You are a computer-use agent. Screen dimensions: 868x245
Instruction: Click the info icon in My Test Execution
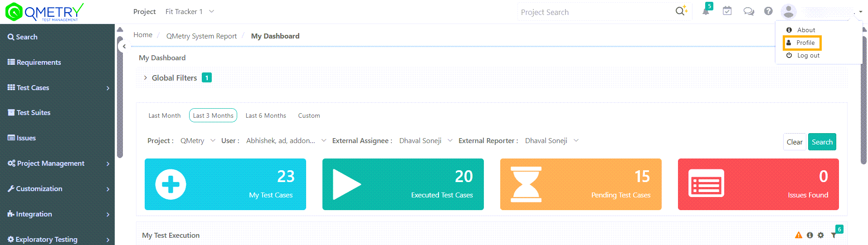(x=810, y=235)
